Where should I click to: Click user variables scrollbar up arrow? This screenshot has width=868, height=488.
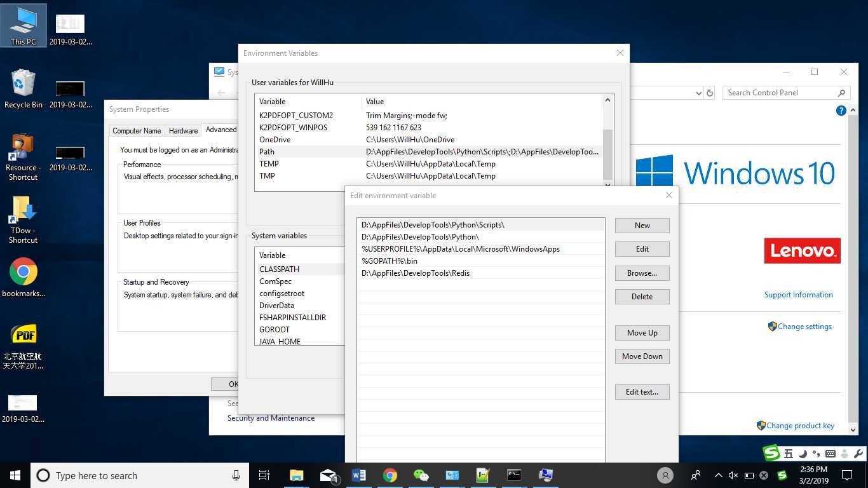pos(608,100)
